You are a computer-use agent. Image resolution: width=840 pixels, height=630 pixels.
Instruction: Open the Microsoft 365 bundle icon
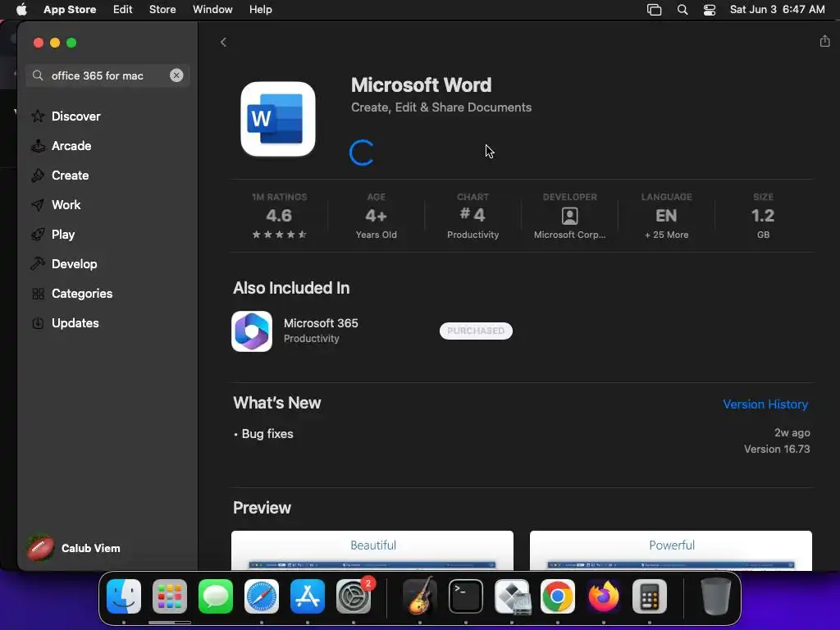pos(252,331)
